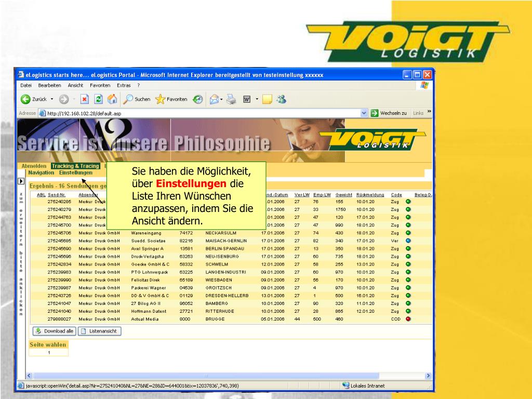Click blue status dot for 275245685
Viewport: 532px width, 399px height.
click(x=408, y=241)
